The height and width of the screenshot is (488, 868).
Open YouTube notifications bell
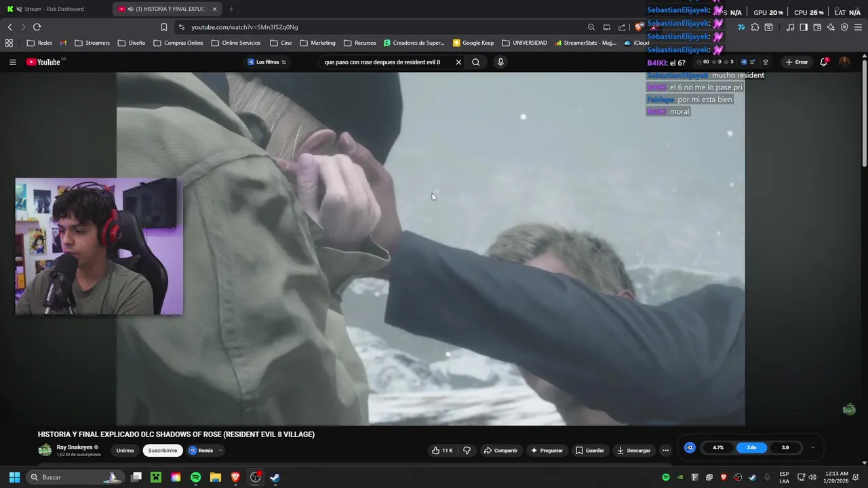click(824, 62)
